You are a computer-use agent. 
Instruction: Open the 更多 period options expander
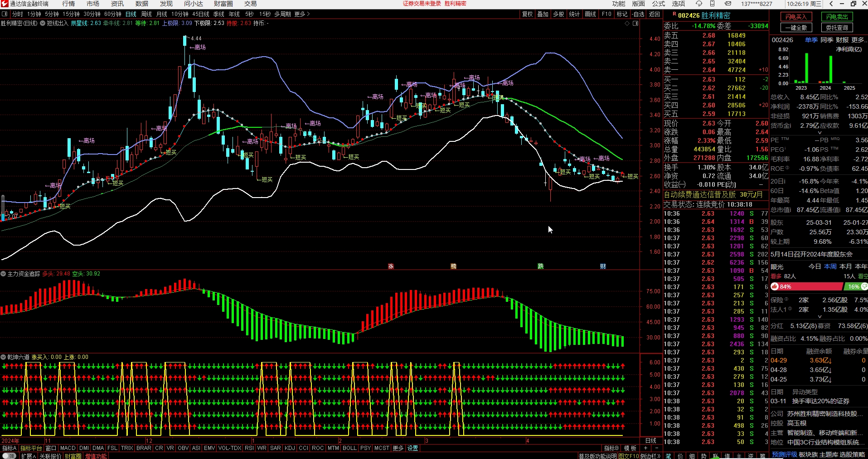point(302,14)
